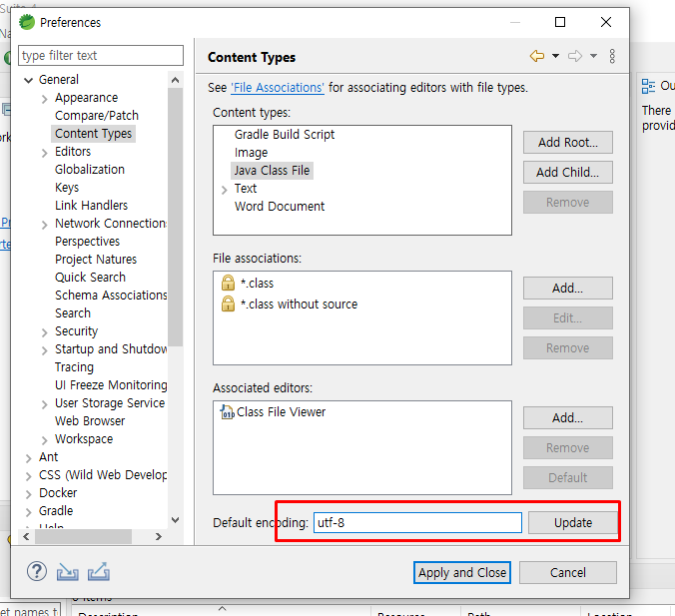The width and height of the screenshot is (675, 616).
Task: Select Content Types in the tree
Action: point(94,134)
